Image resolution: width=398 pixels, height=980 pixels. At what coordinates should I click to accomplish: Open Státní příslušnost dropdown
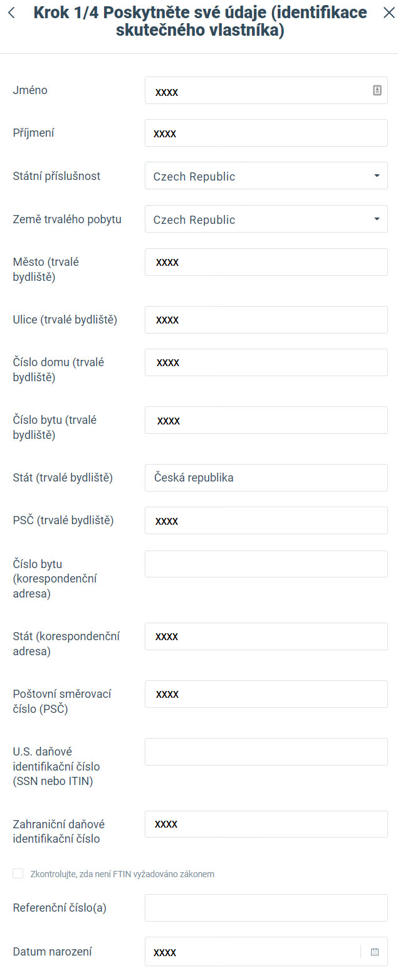pyautogui.click(x=266, y=176)
